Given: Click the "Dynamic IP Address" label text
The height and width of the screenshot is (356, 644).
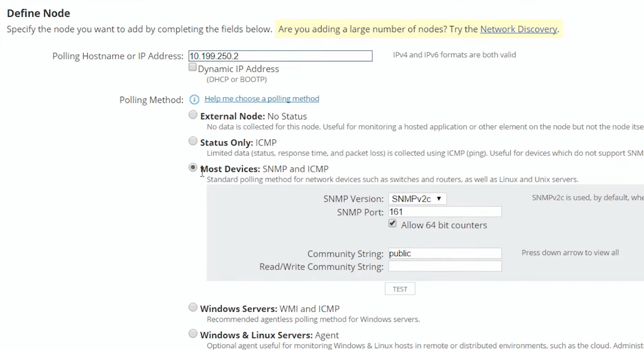Looking at the screenshot, I should (x=238, y=69).
